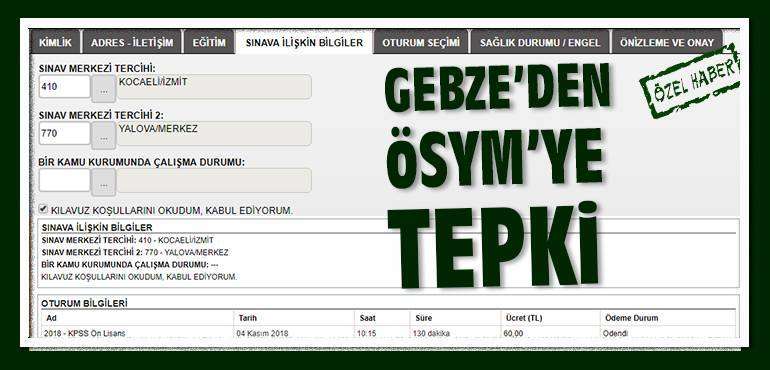770x370 pixels.
Task: Open SAĞLIK DURUMU / ENGEL tab
Action: (540, 42)
